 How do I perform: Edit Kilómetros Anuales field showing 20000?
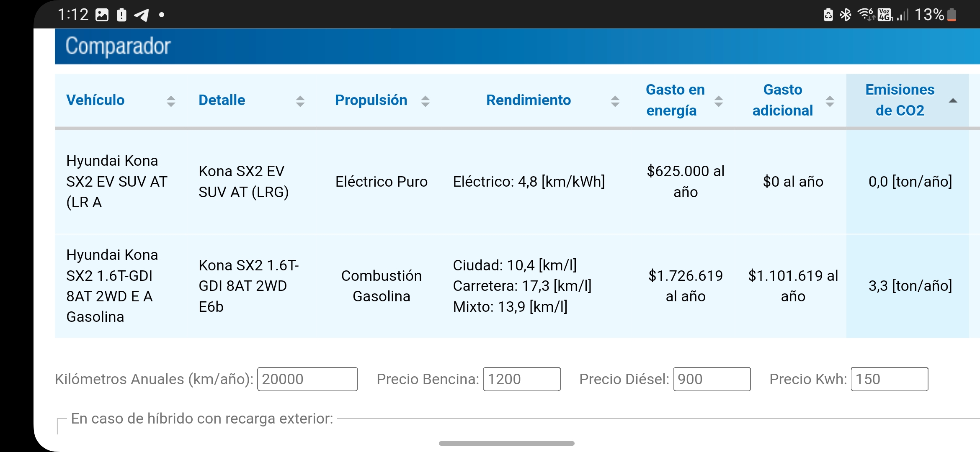pos(307,379)
